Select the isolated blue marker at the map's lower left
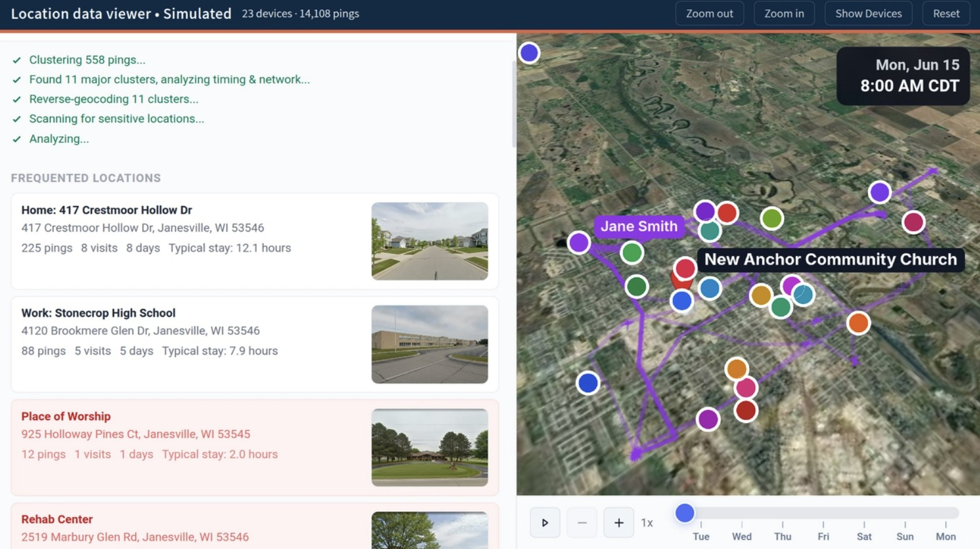This screenshot has width=980, height=549. (x=587, y=382)
